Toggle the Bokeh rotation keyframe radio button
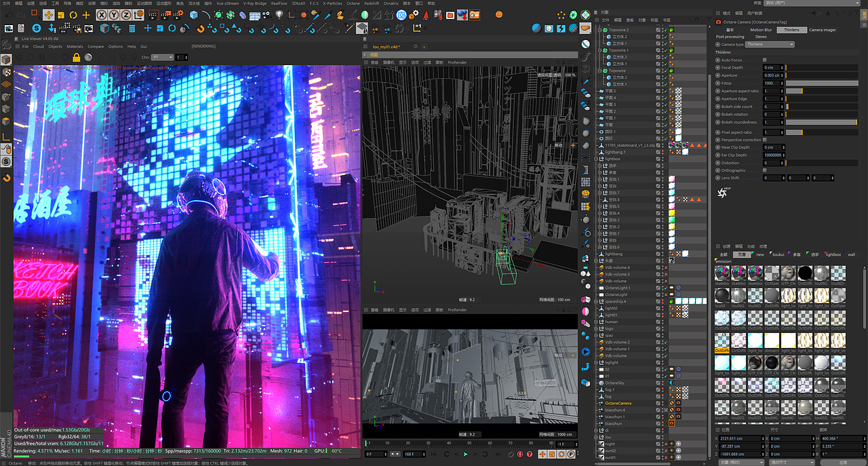868x466 pixels. tap(717, 114)
